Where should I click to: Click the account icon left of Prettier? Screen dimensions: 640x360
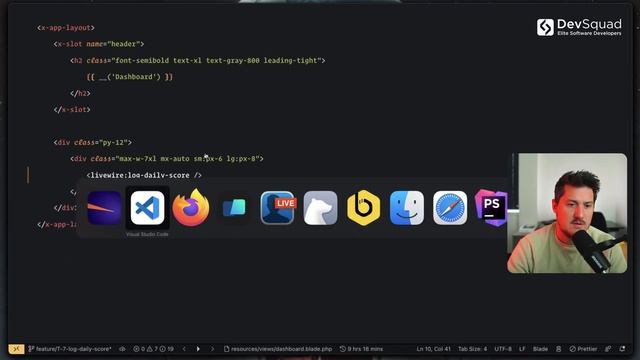tap(558, 349)
